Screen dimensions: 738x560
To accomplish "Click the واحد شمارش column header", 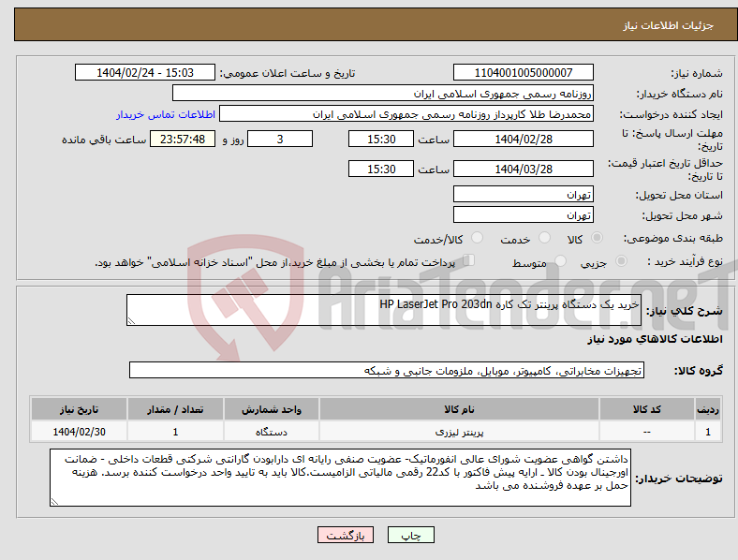I will [272, 409].
